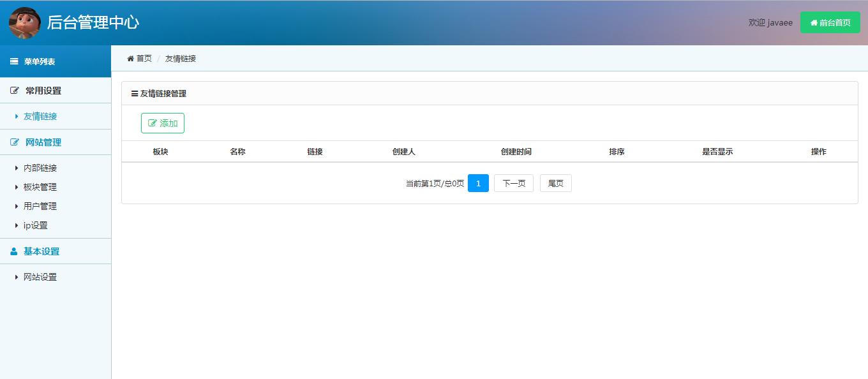Click the edit icon beside 网站管理
Viewport: 868px width, 379px height.
(15, 142)
